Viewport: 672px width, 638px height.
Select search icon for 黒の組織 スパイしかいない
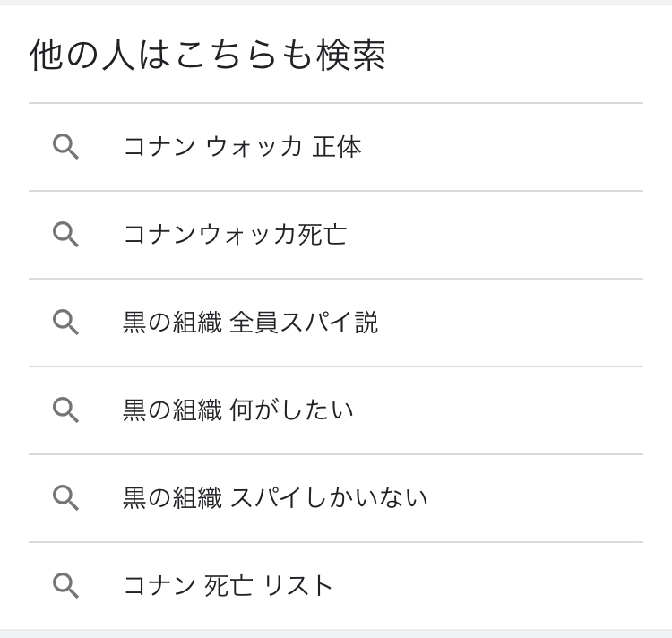click(x=65, y=498)
